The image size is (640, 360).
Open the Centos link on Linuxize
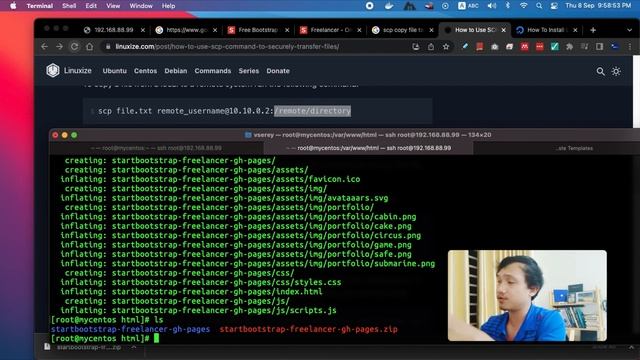145,71
